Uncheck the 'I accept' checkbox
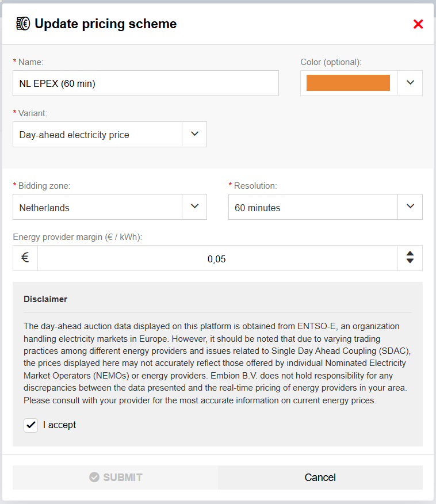This screenshot has width=436, height=504. pos(31,425)
